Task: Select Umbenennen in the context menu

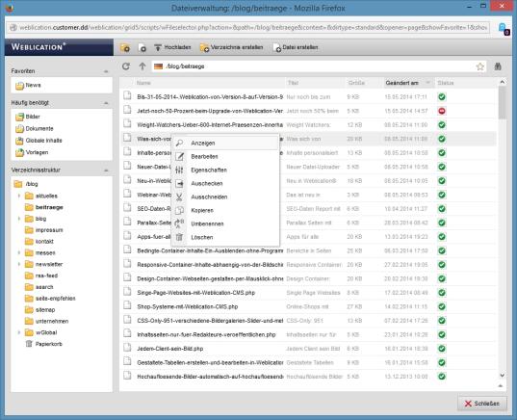Action: point(225,223)
